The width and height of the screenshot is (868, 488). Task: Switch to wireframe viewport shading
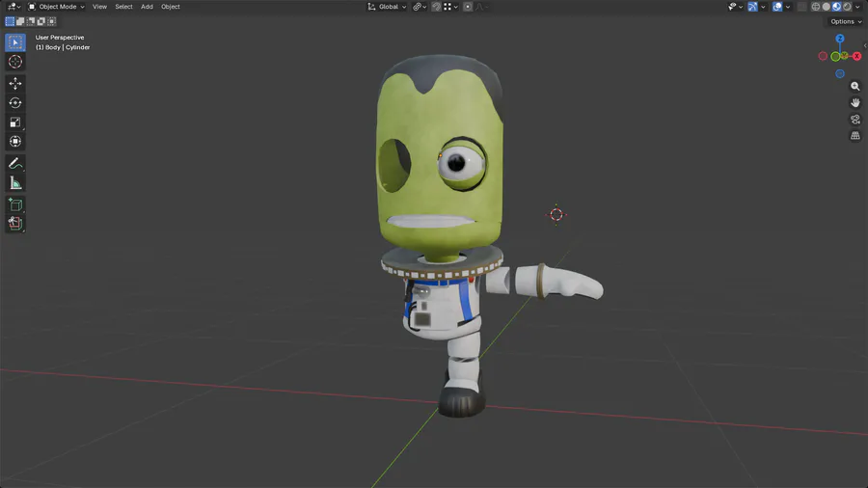(816, 7)
